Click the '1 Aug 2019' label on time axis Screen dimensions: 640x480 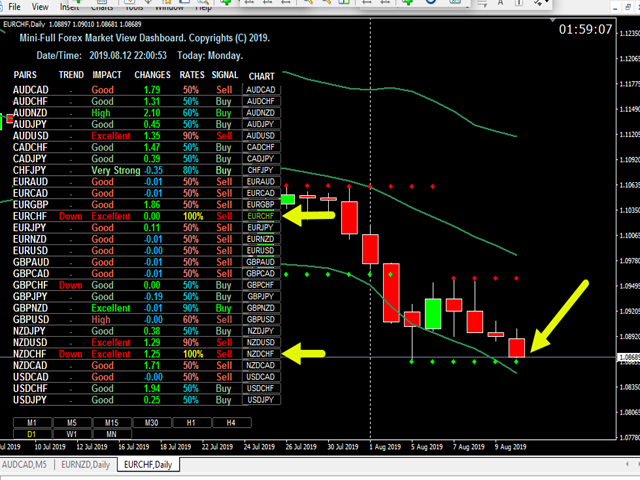click(x=385, y=447)
